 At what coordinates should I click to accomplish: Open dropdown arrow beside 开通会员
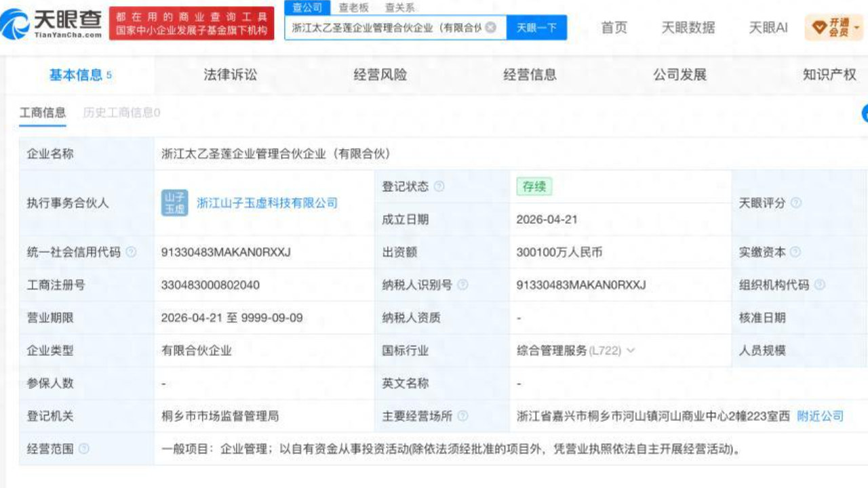pos(856,28)
